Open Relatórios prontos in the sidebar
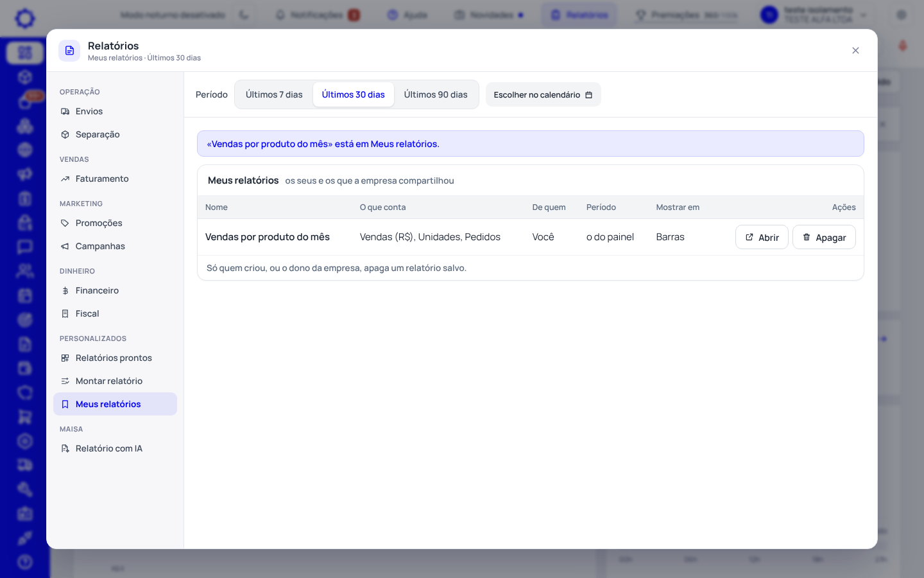The image size is (924, 578). point(115,358)
